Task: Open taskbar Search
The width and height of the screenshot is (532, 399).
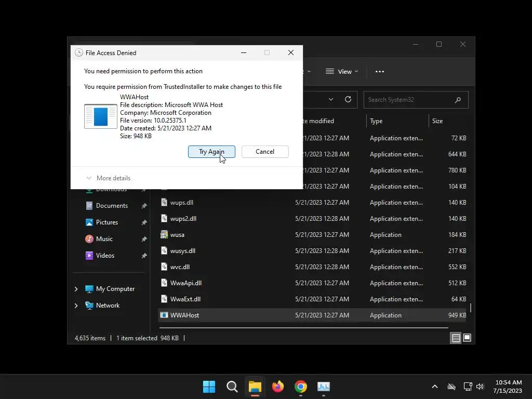Action: 232,387
